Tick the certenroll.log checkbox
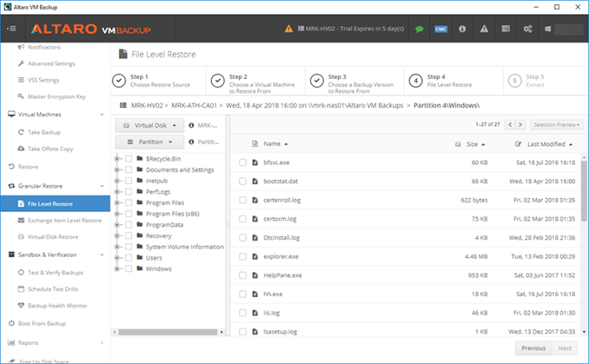The image size is (589, 364). [242, 200]
